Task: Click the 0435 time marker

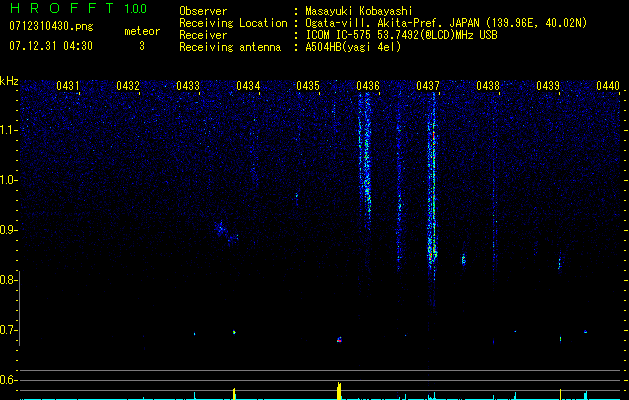Action: coord(308,86)
